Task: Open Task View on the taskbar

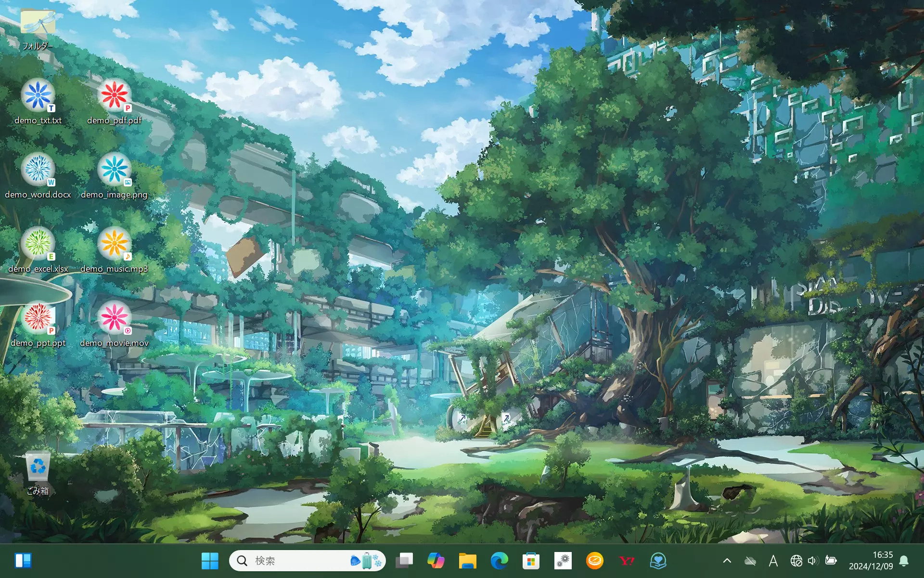Action: click(404, 561)
